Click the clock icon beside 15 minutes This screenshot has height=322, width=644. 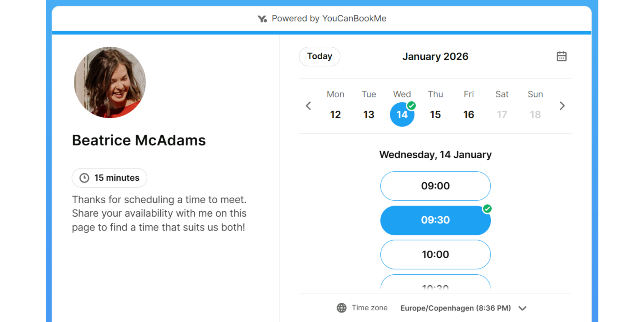click(84, 178)
